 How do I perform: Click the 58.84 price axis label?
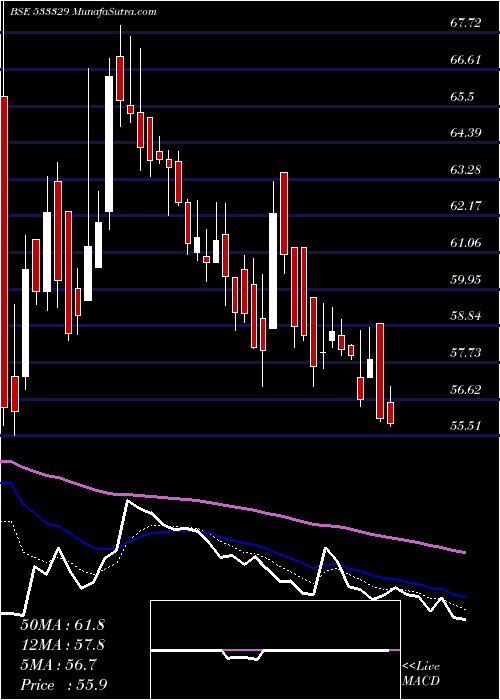(x=466, y=317)
